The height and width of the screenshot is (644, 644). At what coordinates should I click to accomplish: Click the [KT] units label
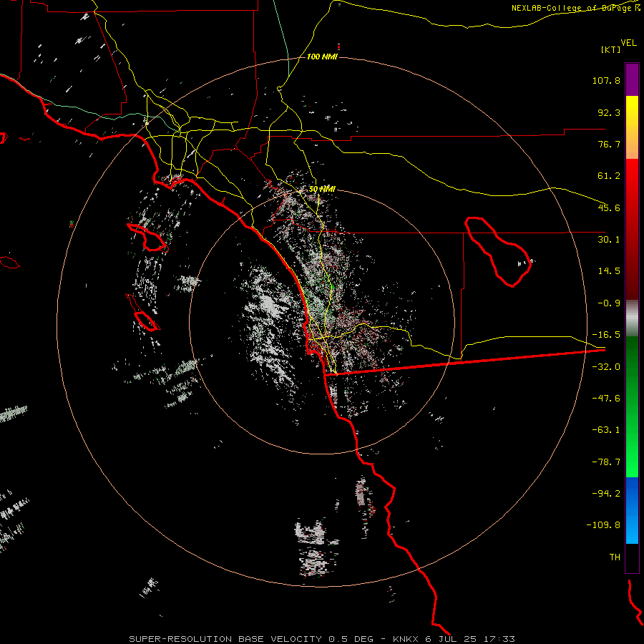[x=611, y=49]
